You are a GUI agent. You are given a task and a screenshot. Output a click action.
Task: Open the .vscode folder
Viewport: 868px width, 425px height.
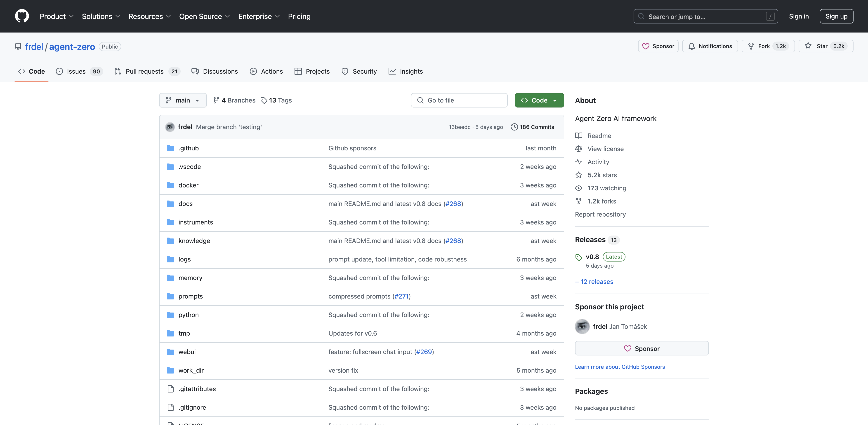point(190,167)
